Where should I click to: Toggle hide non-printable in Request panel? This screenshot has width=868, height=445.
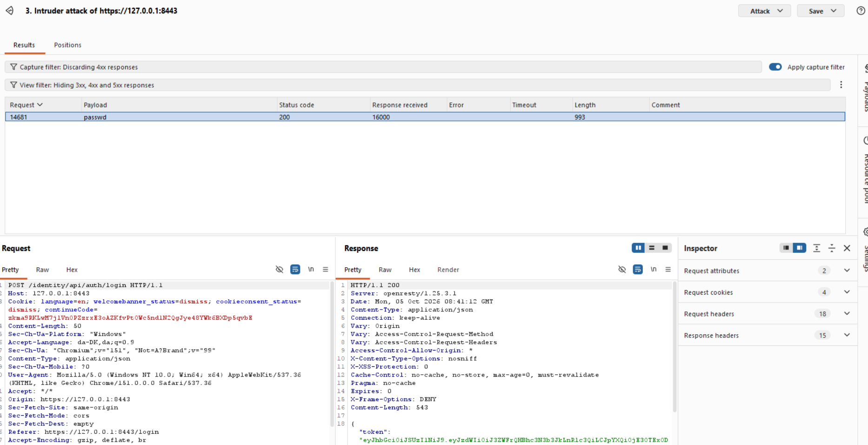(280, 270)
